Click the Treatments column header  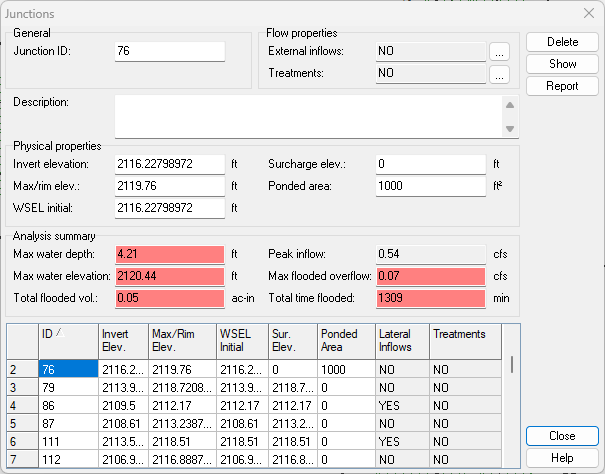pyautogui.click(x=465, y=342)
